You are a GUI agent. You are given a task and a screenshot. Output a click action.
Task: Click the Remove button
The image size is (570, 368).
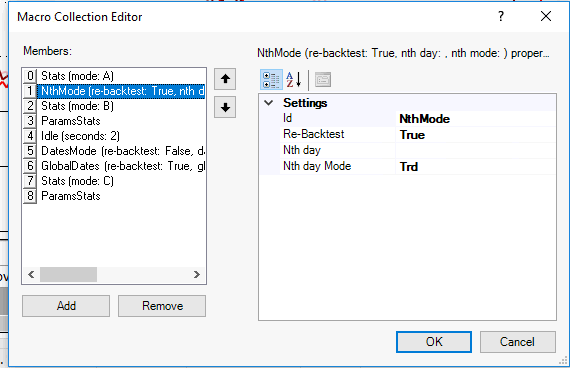tap(162, 306)
